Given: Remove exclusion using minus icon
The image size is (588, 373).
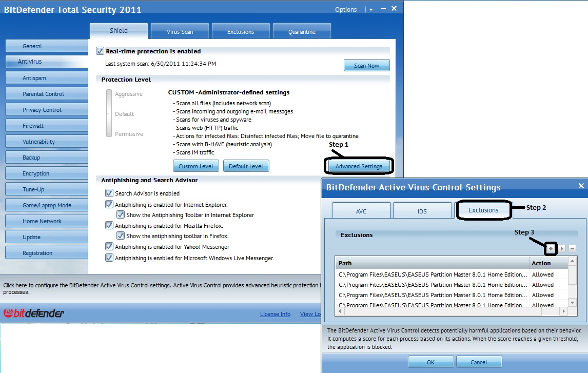Looking at the screenshot, I should [572, 248].
